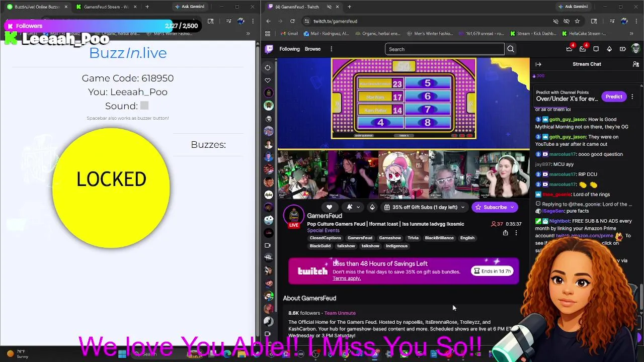Bookmark this page with the star icon
Screen dimensions: 644x362
[x=577, y=21]
